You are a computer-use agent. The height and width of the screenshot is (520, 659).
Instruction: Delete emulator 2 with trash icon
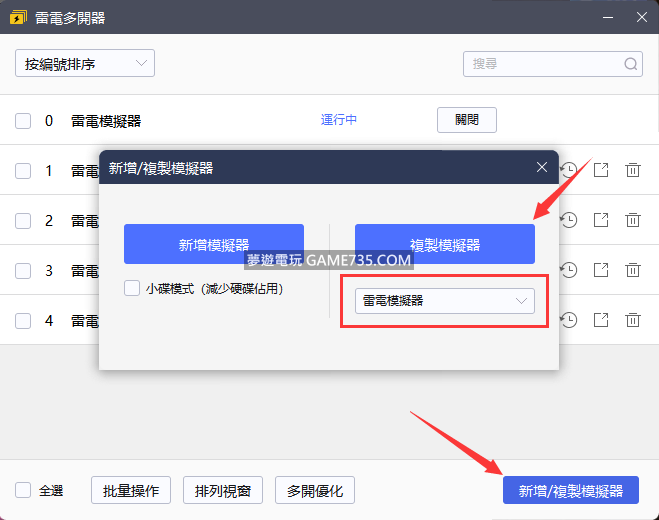click(633, 220)
